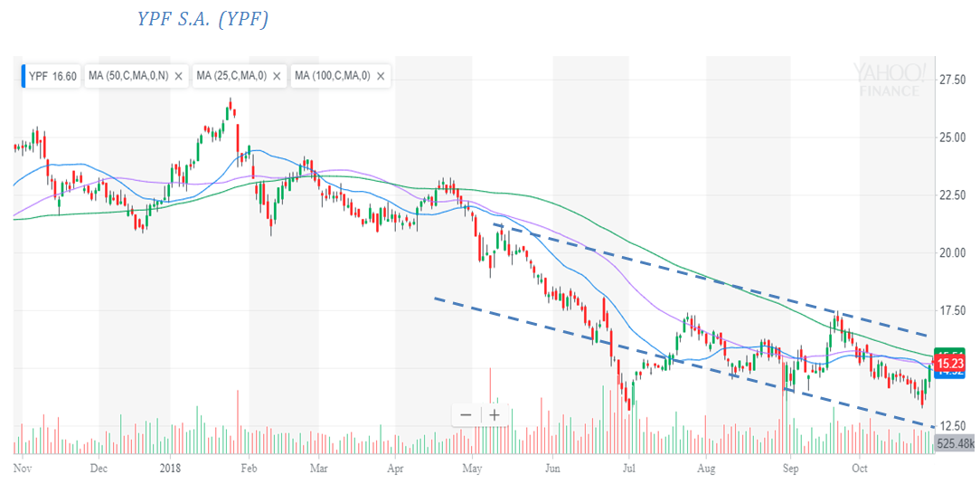Image resolution: width=980 pixels, height=484 pixels.
Task: Click the 525.48k volume label
Action: [956, 444]
